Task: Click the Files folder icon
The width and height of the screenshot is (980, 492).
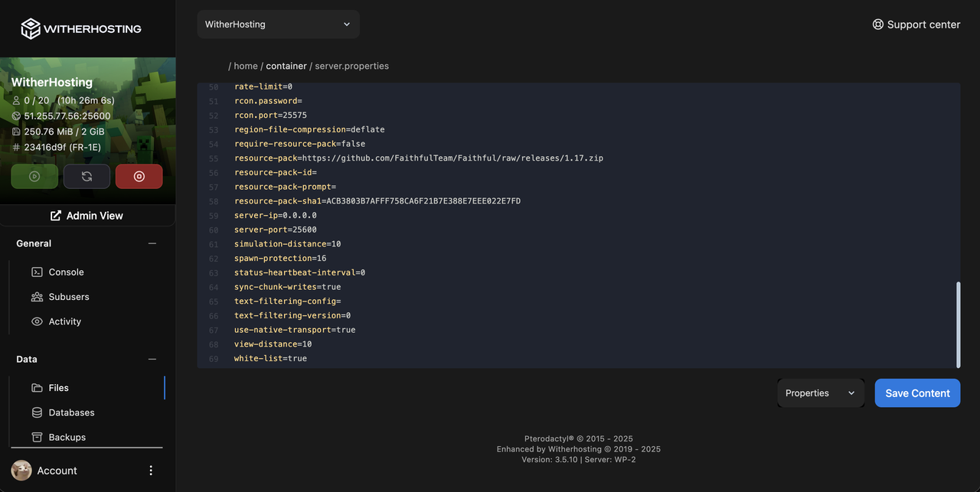Action: point(37,388)
